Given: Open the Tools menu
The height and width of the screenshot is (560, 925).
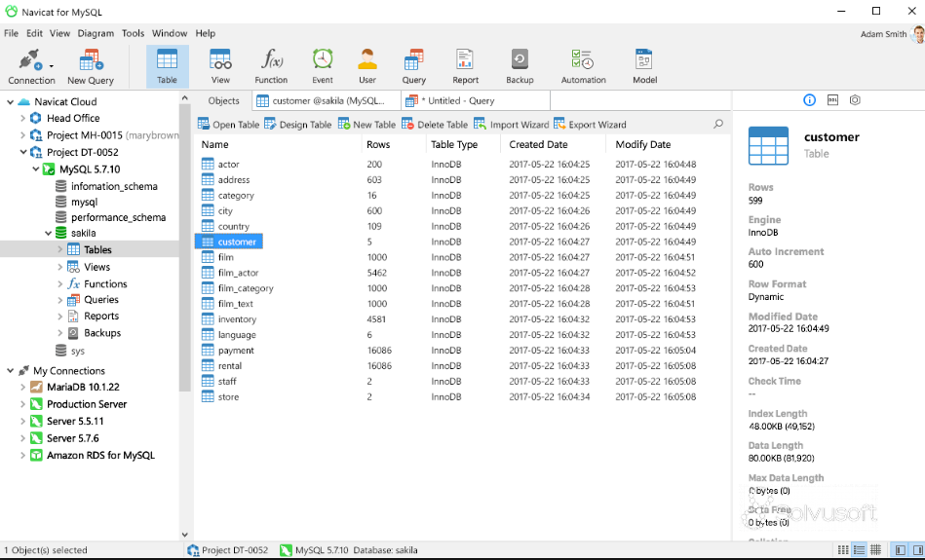Looking at the screenshot, I should [134, 33].
